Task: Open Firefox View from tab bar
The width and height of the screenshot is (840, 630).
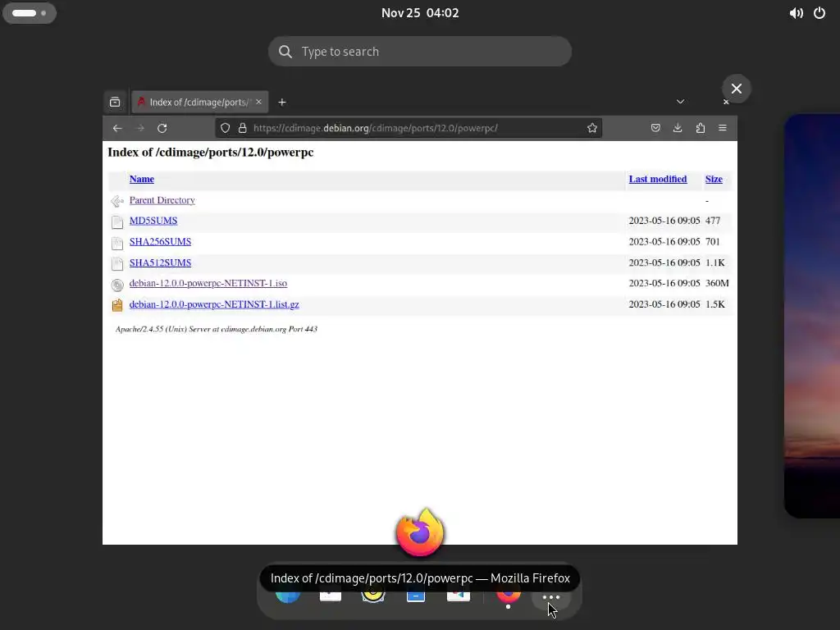Action: click(115, 102)
